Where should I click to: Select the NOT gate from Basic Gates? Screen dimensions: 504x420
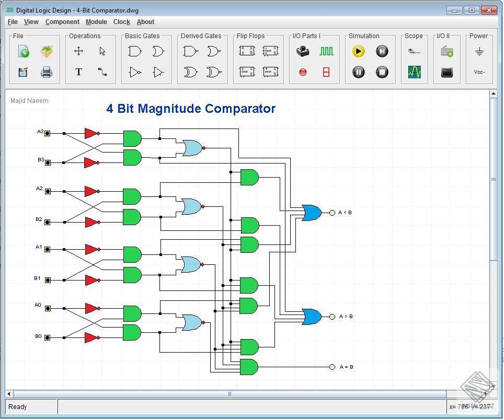(x=135, y=72)
